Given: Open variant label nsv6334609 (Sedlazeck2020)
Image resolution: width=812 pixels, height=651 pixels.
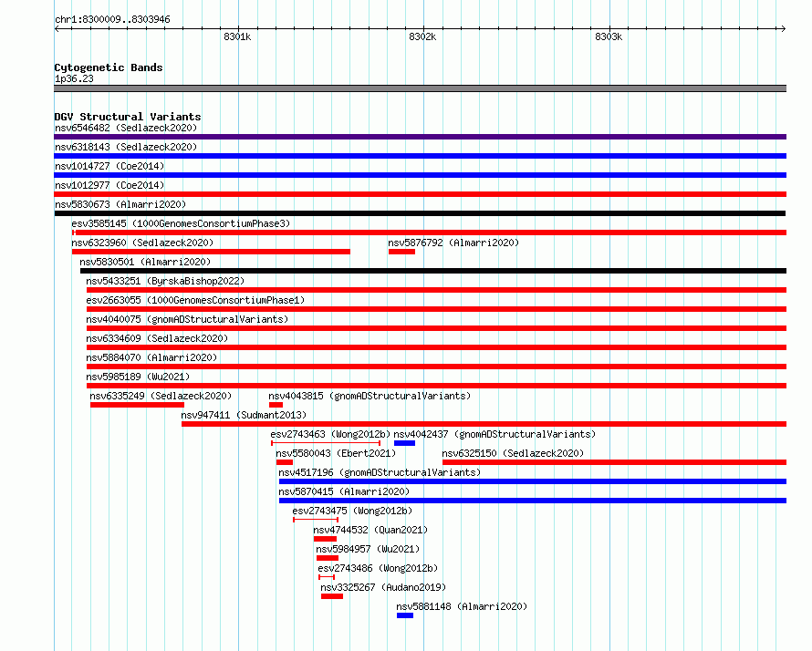Looking at the screenshot, I should (157, 338).
